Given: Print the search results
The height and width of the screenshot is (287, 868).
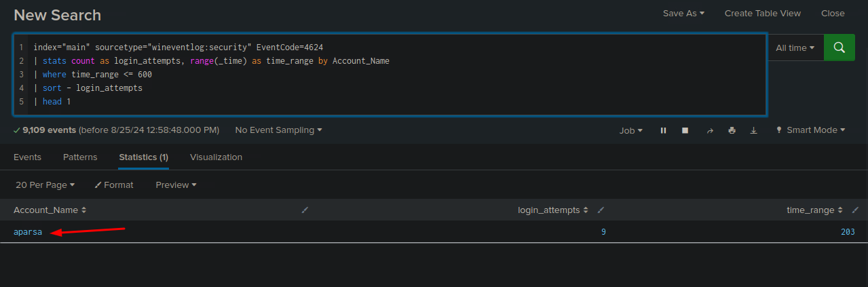Looking at the screenshot, I should (732, 130).
